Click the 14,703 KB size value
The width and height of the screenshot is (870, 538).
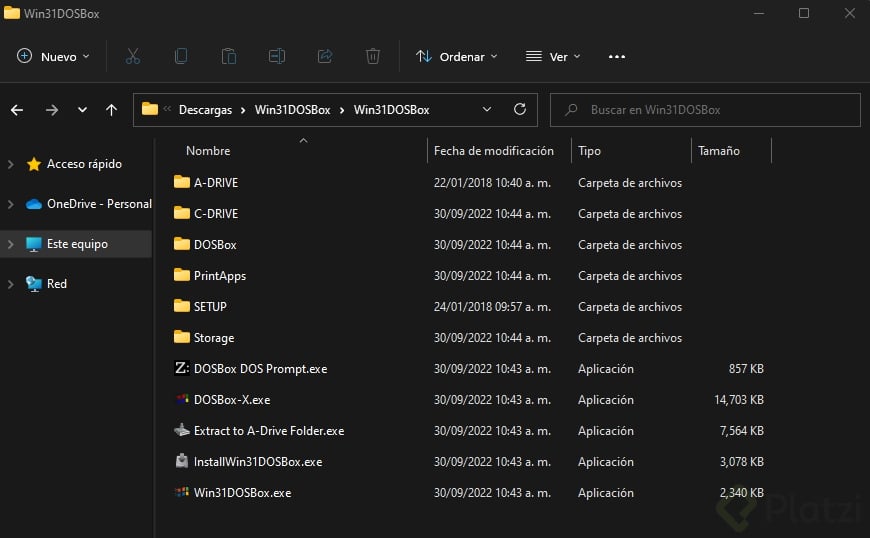point(739,400)
